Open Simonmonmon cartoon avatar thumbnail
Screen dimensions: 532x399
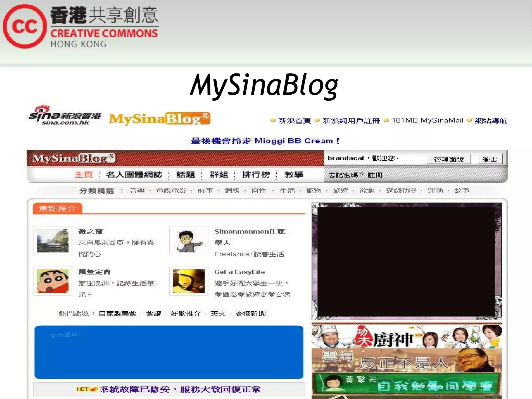(x=189, y=240)
